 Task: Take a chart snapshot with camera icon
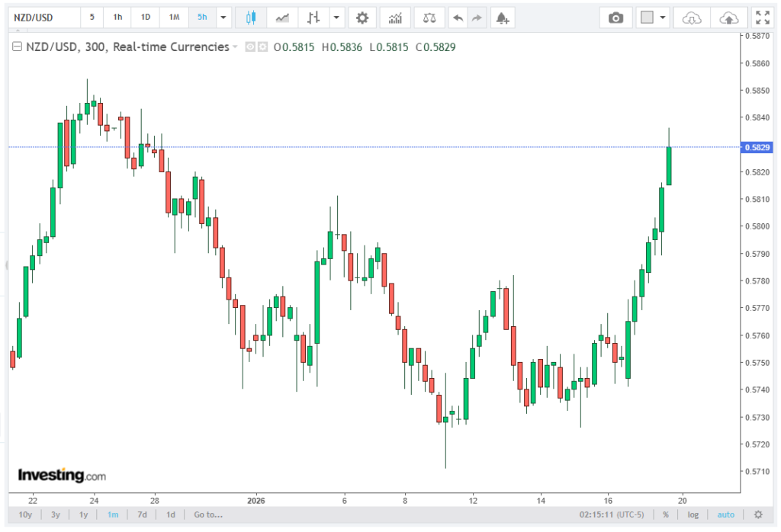click(615, 17)
